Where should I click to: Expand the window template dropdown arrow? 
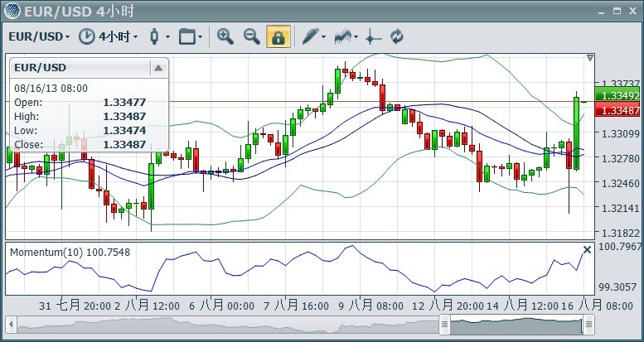click(200, 37)
